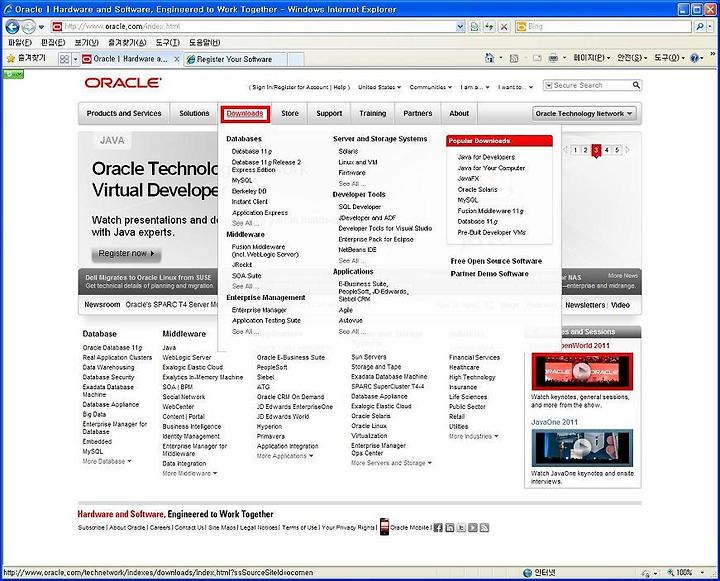The image size is (720, 581).
Task: Click the RSS icon in page footer
Action: click(484, 528)
